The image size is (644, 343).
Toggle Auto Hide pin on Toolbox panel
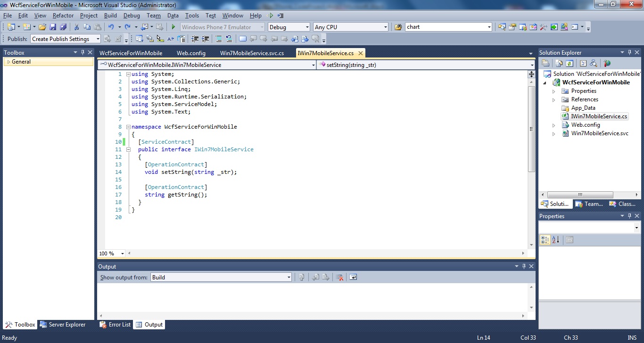click(x=83, y=52)
